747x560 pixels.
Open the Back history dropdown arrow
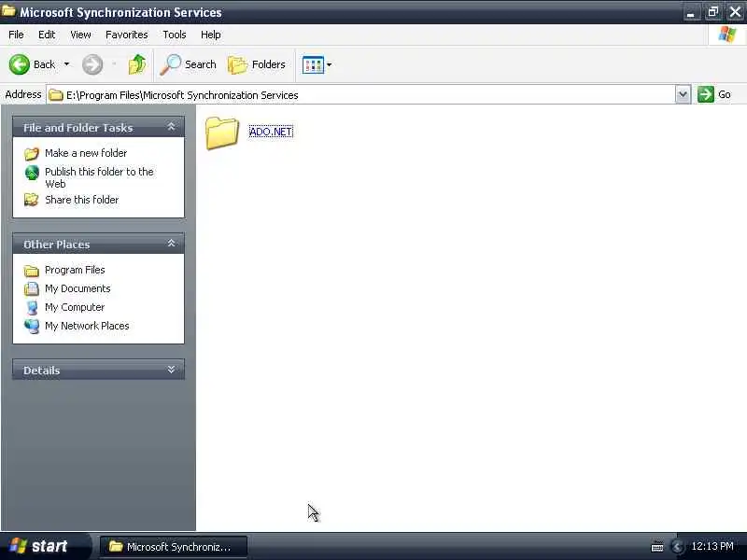point(66,64)
